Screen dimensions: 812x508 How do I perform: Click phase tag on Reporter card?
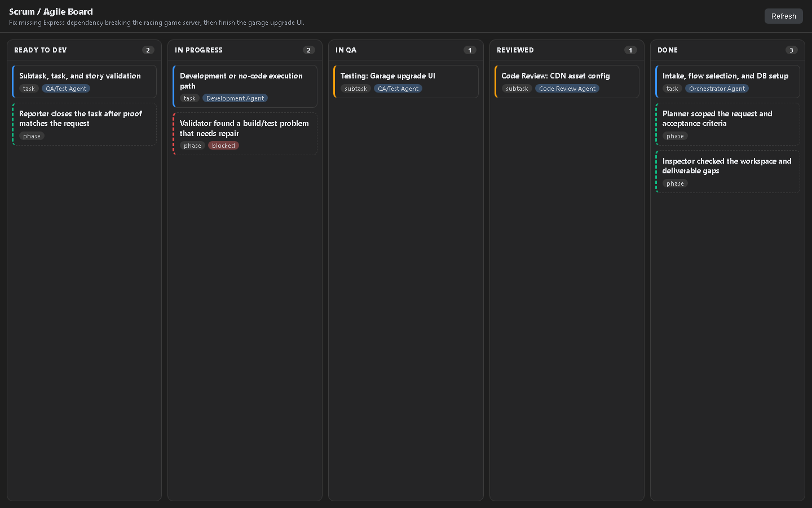(32, 136)
